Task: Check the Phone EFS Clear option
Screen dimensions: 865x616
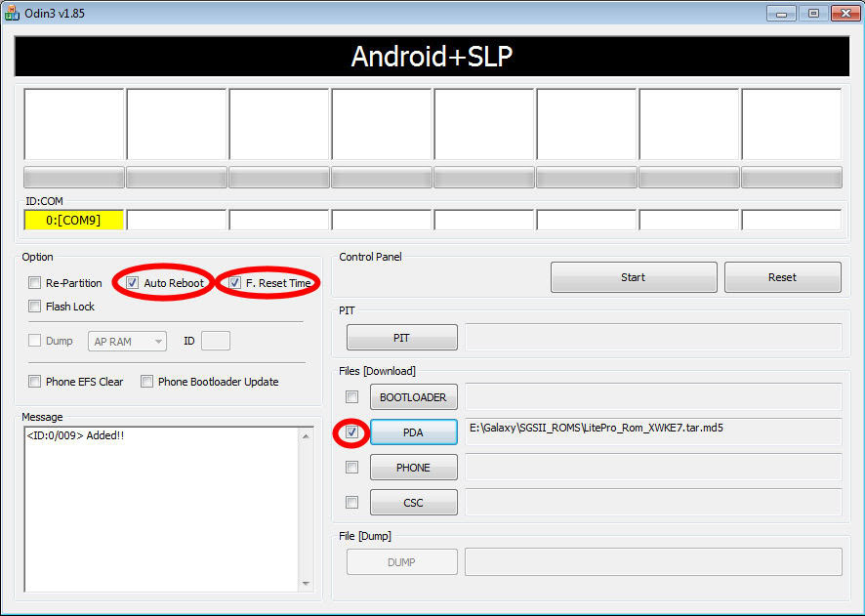Action: coord(35,381)
